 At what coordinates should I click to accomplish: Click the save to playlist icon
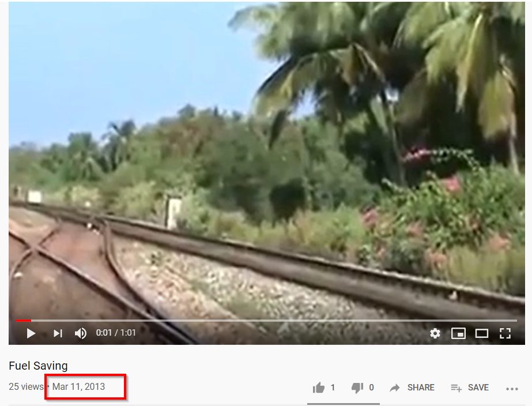tap(456, 388)
